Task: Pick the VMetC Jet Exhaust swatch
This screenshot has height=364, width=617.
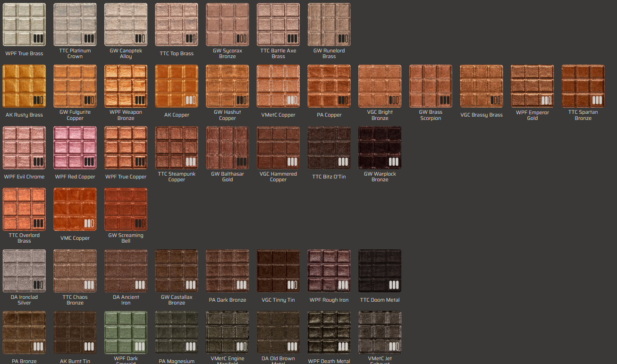Action: point(380,333)
